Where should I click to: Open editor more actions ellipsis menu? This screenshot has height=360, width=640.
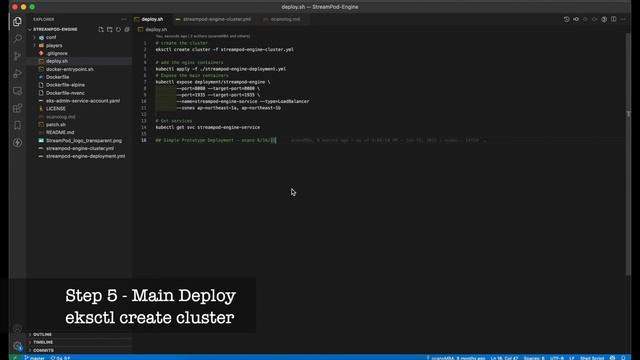coord(623,19)
